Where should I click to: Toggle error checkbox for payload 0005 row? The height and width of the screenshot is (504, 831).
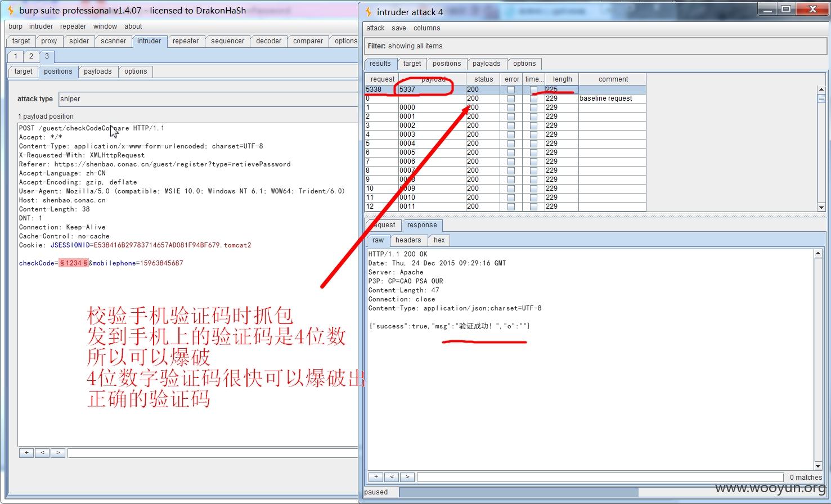(x=511, y=152)
